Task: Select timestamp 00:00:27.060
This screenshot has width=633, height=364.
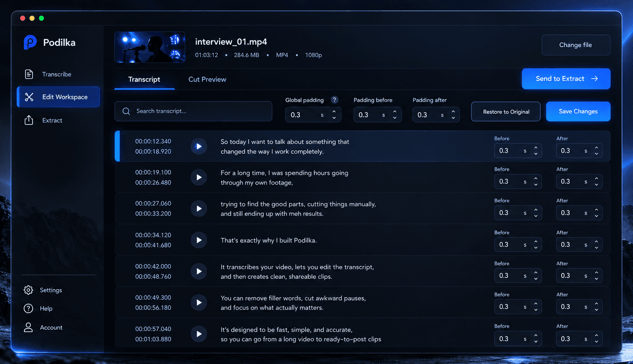Action: (x=153, y=204)
